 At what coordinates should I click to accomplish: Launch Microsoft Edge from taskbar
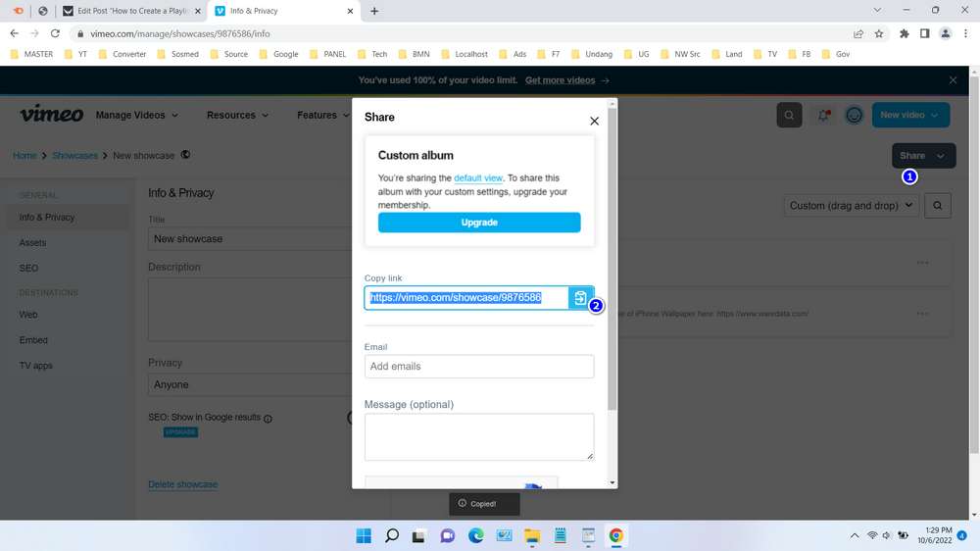click(x=475, y=536)
